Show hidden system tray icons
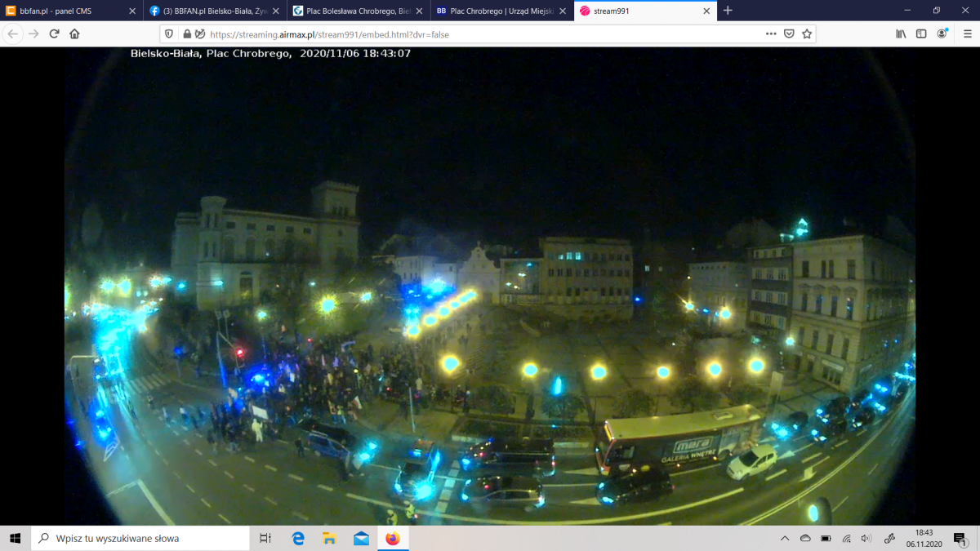 [x=785, y=539]
